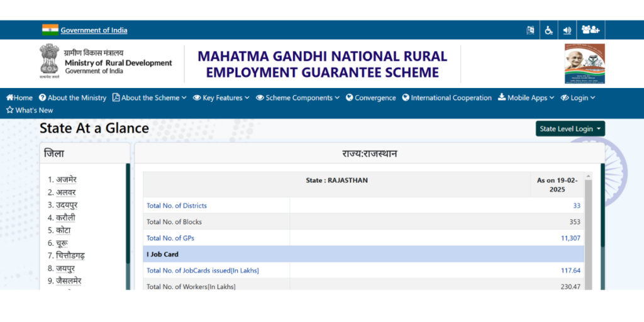Open Total No. of JobCards issued link
This screenshot has width=644, height=322.
click(x=203, y=270)
